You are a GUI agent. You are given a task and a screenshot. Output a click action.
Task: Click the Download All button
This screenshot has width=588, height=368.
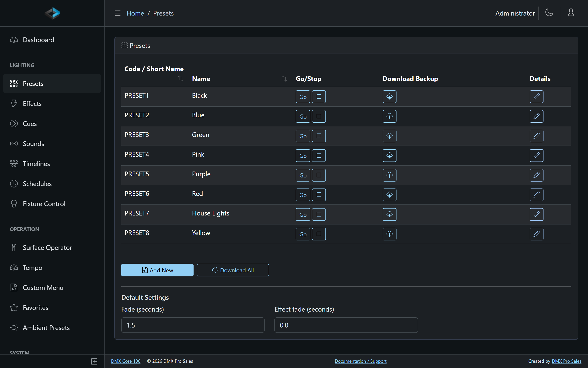[x=233, y=270]
